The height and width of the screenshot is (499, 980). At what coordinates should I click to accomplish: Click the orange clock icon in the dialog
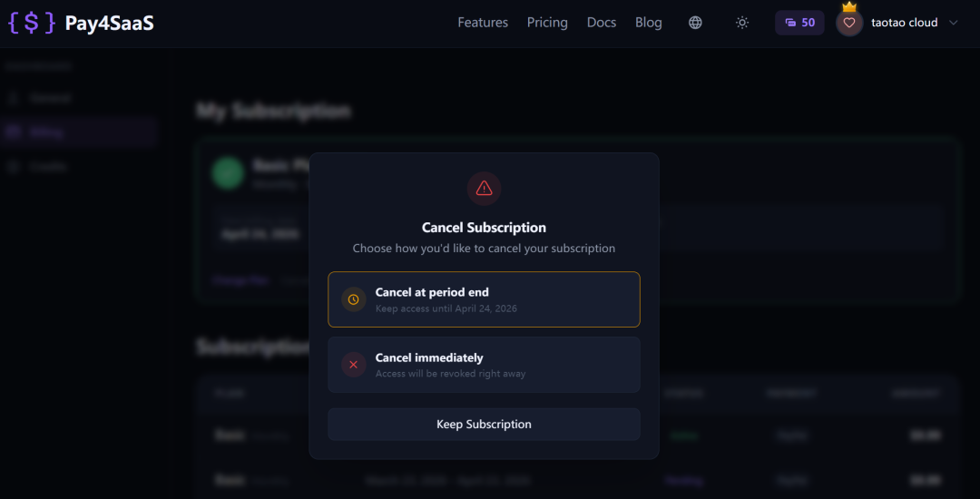point(354,299)
